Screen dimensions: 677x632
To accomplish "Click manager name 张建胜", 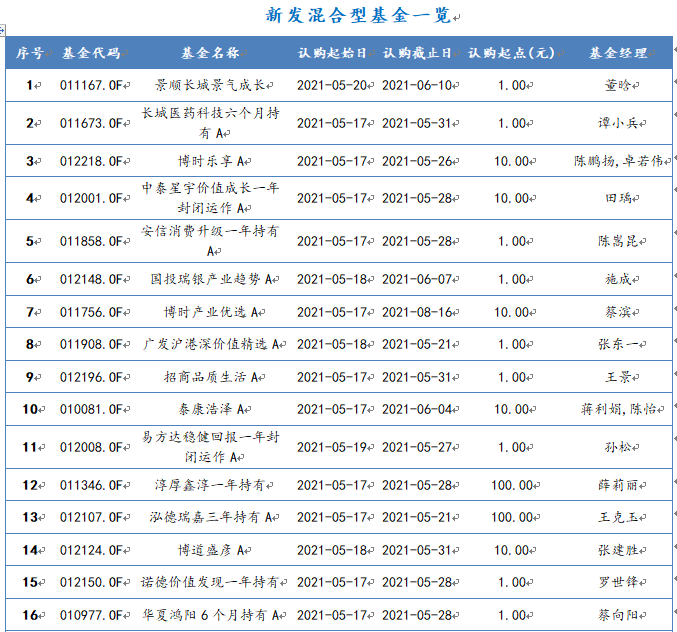I will [x=618, y=550].
